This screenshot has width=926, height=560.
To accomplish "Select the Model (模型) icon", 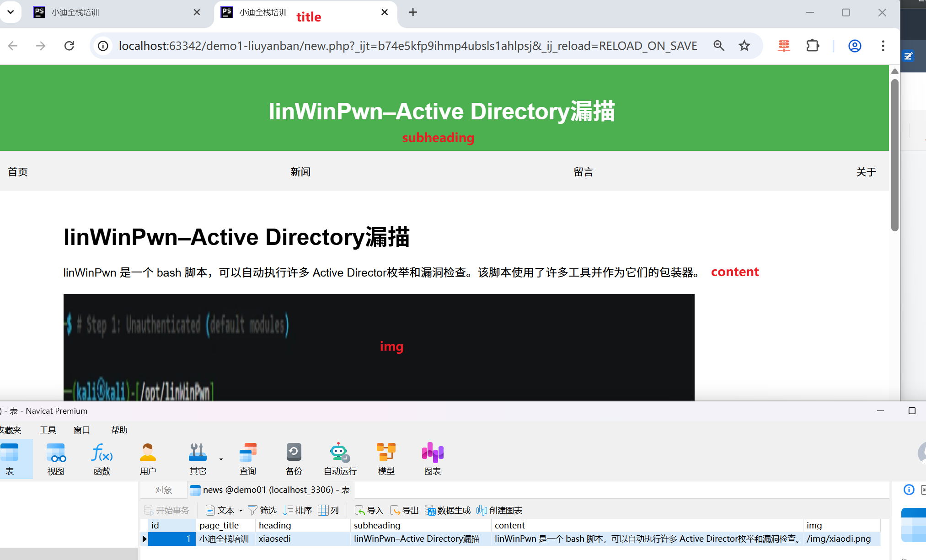I will click(386, 459).
